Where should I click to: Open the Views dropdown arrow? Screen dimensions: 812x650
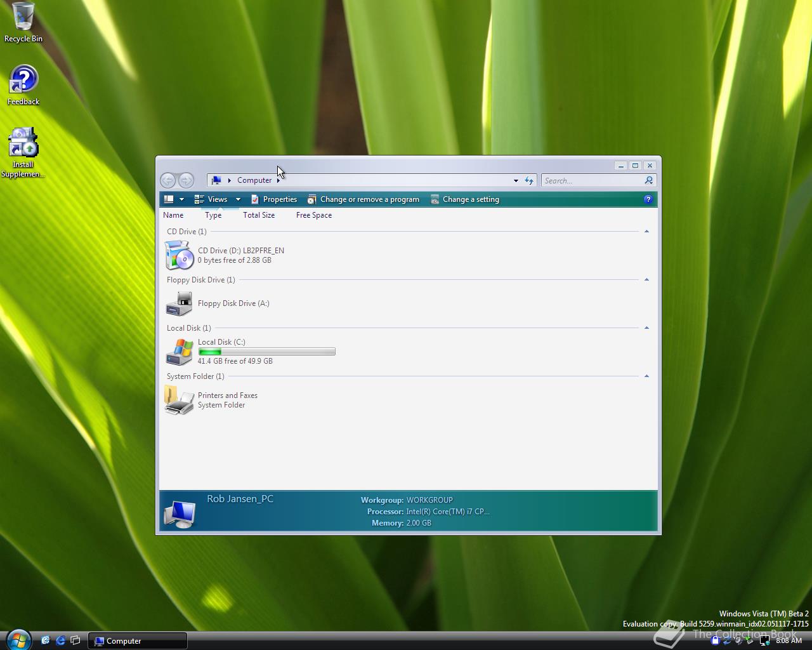coord(238,199)
